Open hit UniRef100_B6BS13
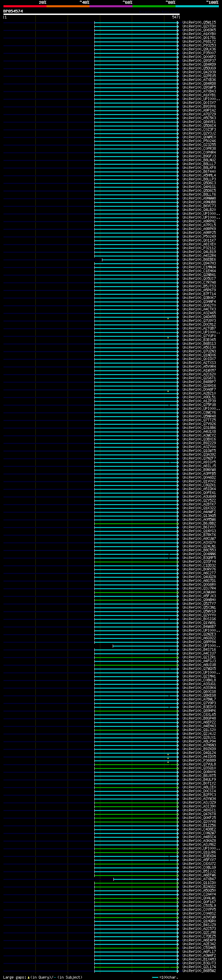Image resolution: width=222 pixels, height=980 pixels. pyautogui.click(x=199, y=343)
